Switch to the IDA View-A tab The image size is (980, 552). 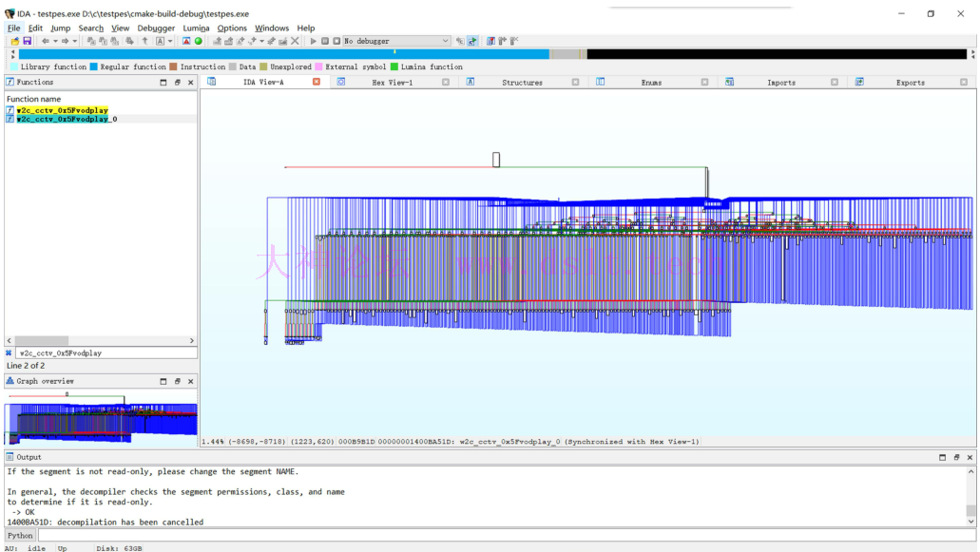[x=263, y=83]
